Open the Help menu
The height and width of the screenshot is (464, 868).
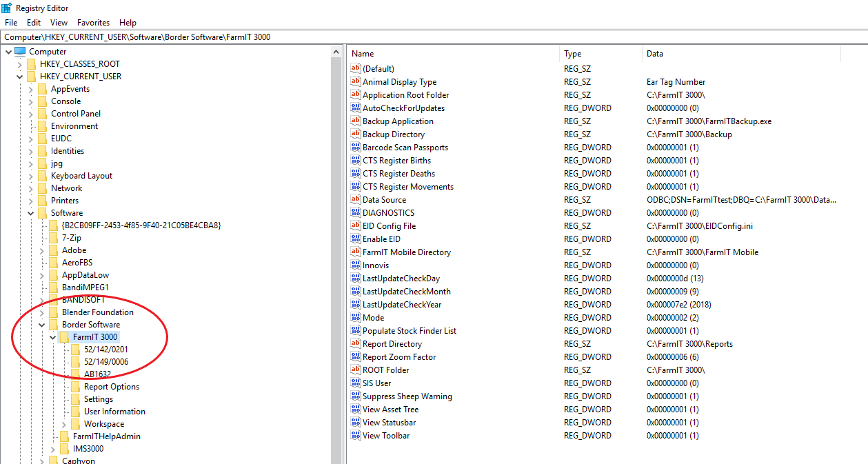[x=128, y=23]
